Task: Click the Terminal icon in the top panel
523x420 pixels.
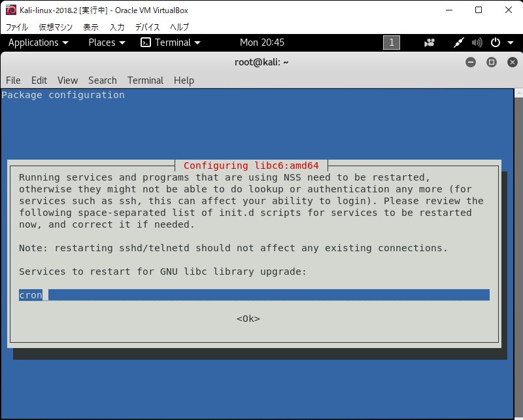Action: click(145, 43)
